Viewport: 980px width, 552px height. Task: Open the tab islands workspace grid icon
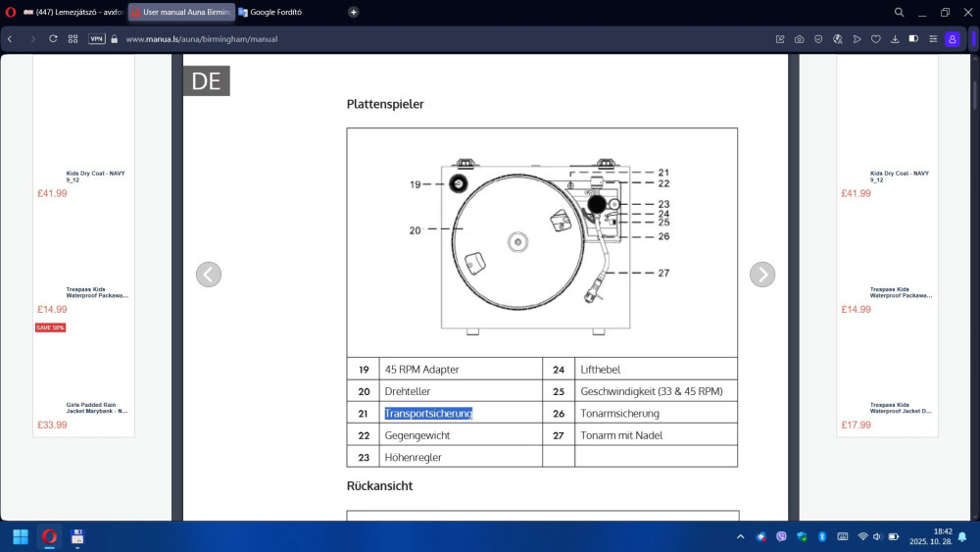click(73, 39)
